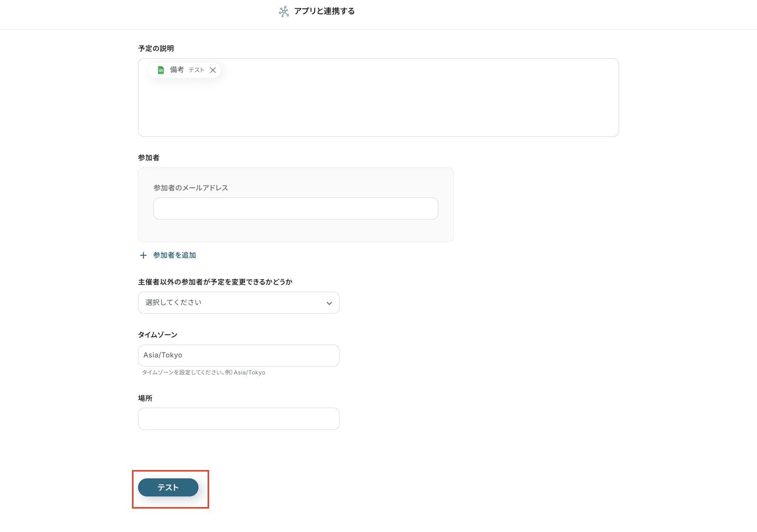Click the chevron arrow in 選択してください dropdown
The image size is (757, 532).
point(329,303)
